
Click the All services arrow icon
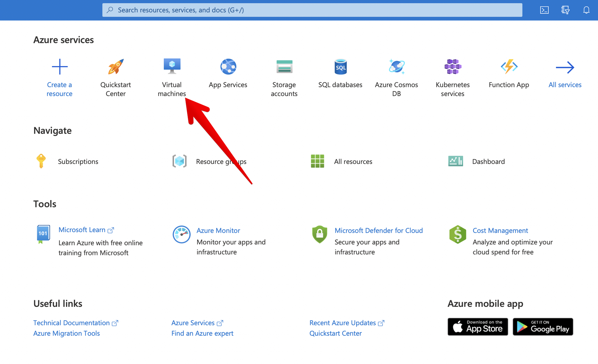point(565,67)
